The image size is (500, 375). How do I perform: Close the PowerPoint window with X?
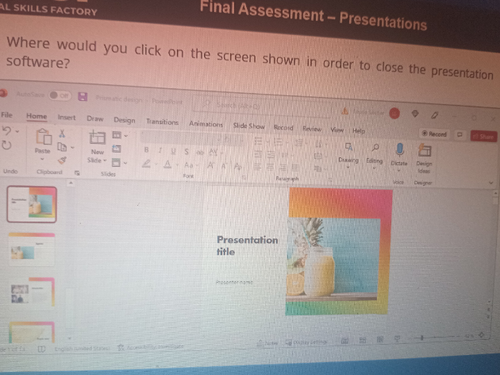click(x=493, y=118)
